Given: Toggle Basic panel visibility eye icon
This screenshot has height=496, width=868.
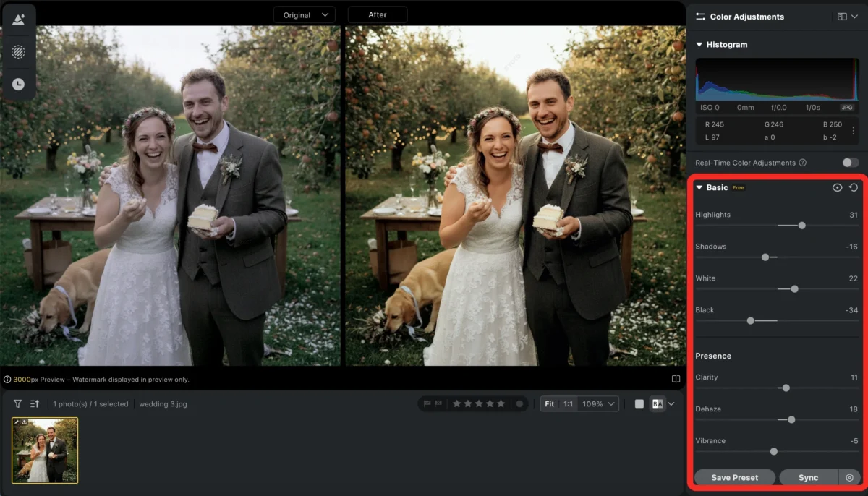Looking at the screenshot, I should (837, 188).
